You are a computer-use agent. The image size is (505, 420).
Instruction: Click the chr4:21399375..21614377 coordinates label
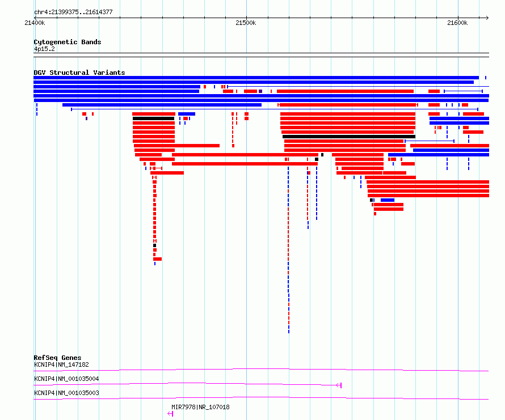[x=73, y=12]
